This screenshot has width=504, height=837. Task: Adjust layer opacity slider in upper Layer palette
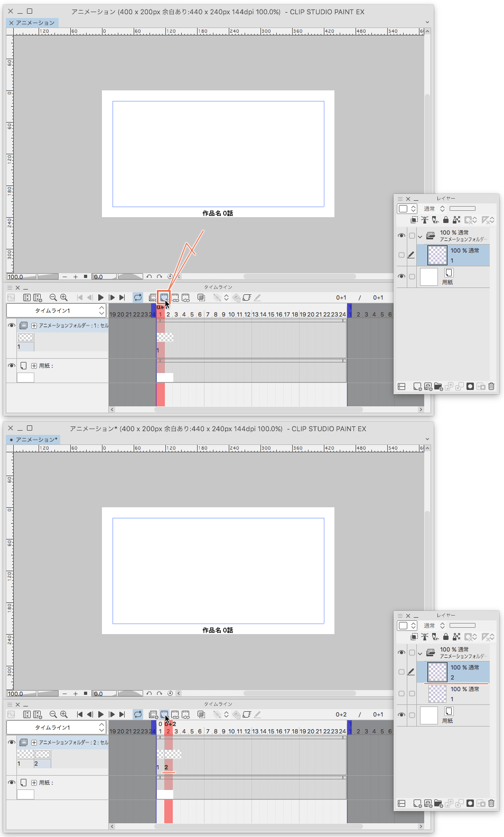[463, 209]
